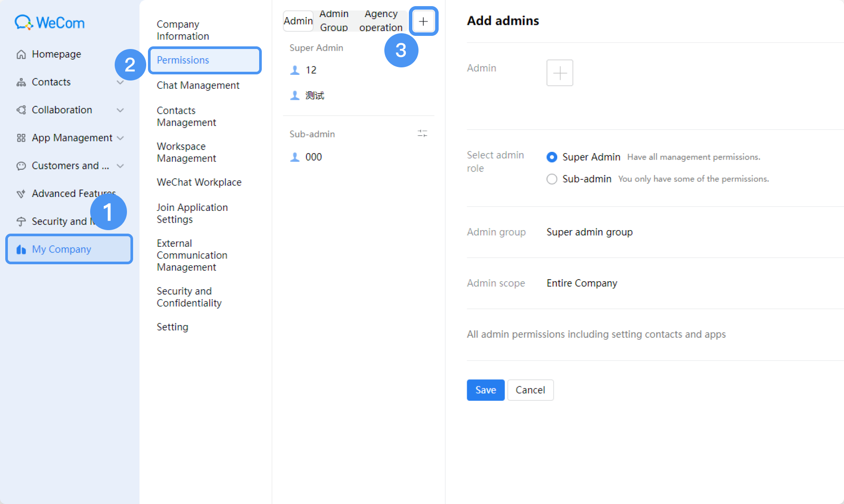Click the Security and Management umbrella icon
Screen dimensions: 844x504
pyautogui.click(x=21, y=221)
